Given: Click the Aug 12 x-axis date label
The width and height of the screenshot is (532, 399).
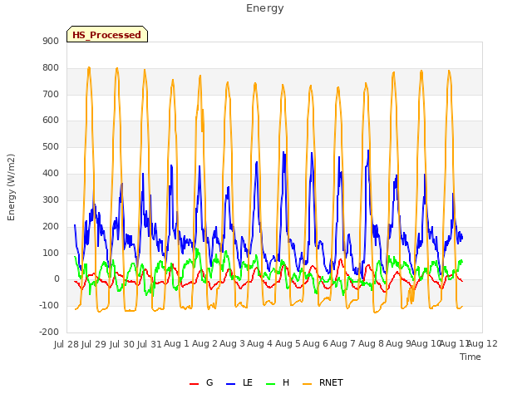Looking at the screenshot, I should click(x=483, y=343).
